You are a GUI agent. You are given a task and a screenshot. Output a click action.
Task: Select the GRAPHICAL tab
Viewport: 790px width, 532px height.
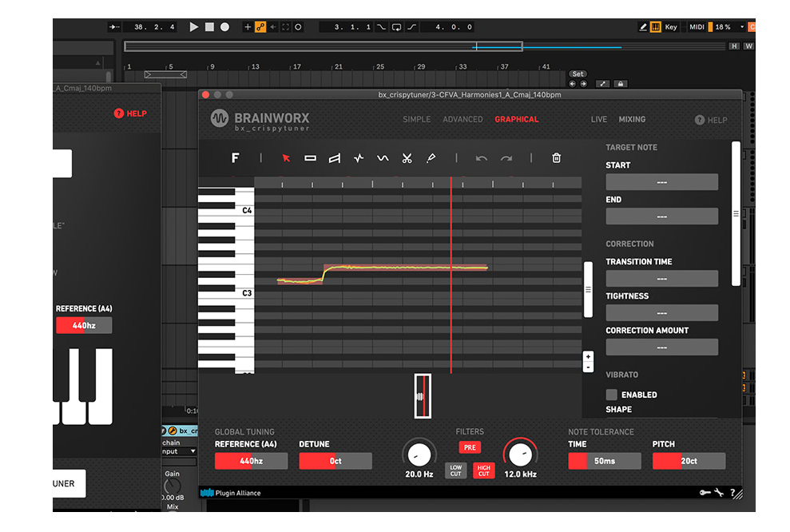pos(517,119)
